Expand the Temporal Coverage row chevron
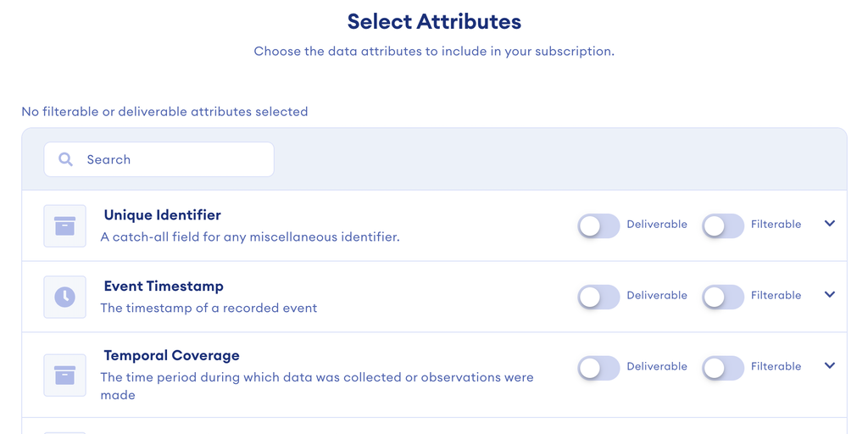The image size is (868, 434). coord(830,366)
